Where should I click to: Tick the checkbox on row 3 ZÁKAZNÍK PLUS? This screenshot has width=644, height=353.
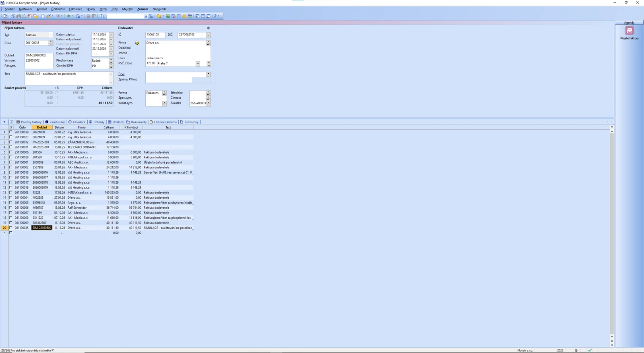click(x=11, y=142)
